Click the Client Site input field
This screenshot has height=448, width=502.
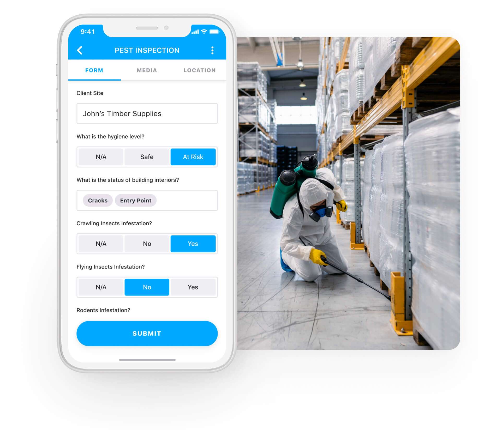click(x=147, y=114)
